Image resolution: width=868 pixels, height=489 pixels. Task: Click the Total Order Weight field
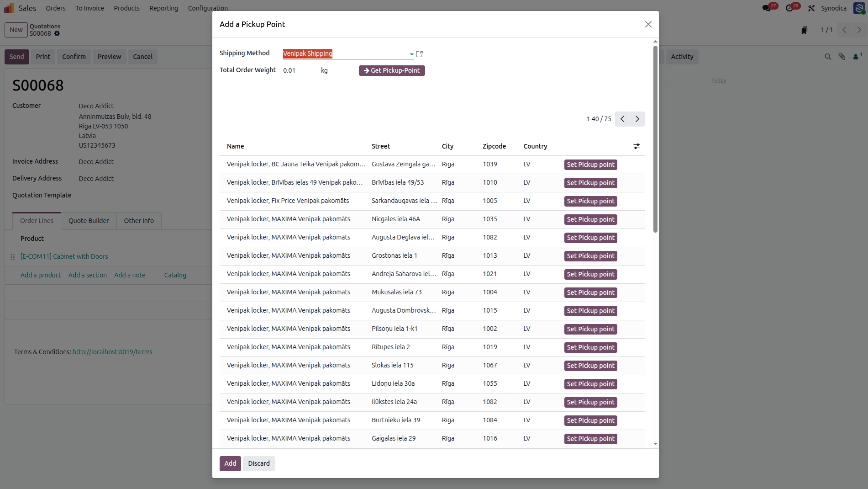(299, 70)
